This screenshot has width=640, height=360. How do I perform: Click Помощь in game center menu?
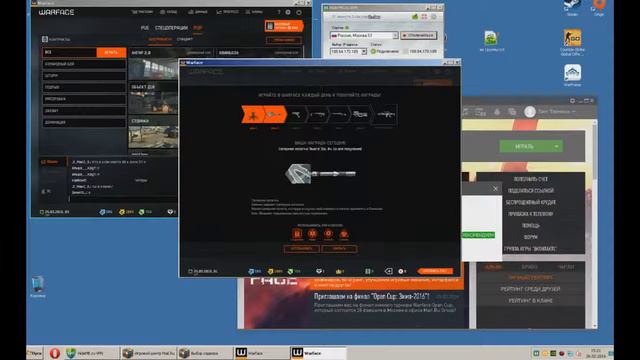coord(531,225)
